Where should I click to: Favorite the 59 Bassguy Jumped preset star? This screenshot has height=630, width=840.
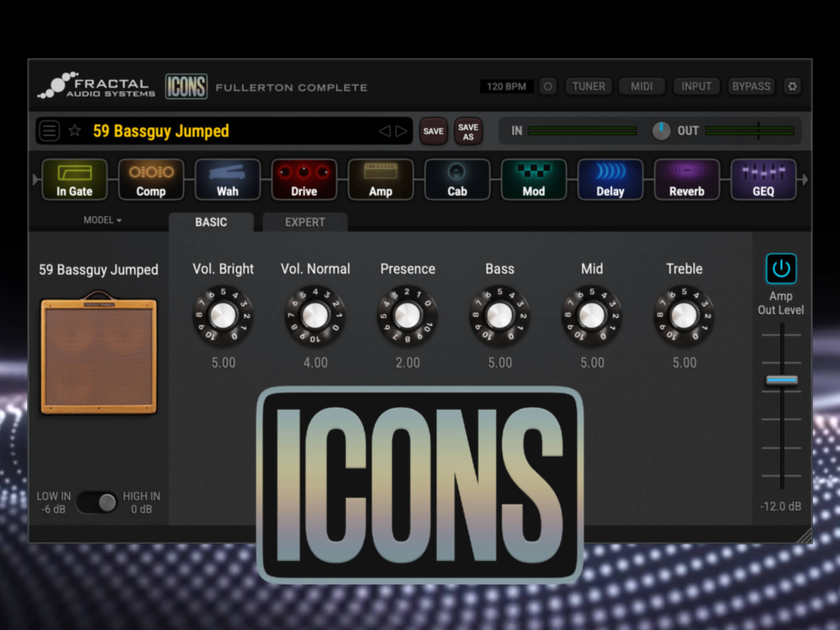pos(74,131)
